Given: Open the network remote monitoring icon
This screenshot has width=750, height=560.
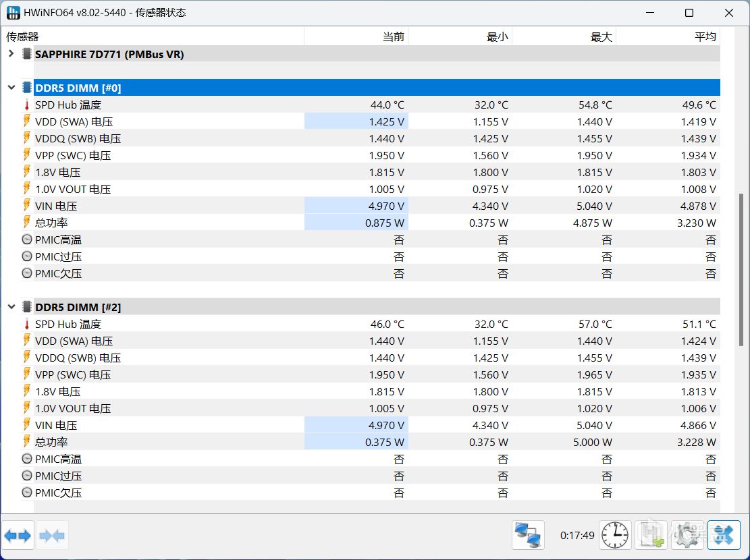Looking at the screenshot, I should 528,534.
